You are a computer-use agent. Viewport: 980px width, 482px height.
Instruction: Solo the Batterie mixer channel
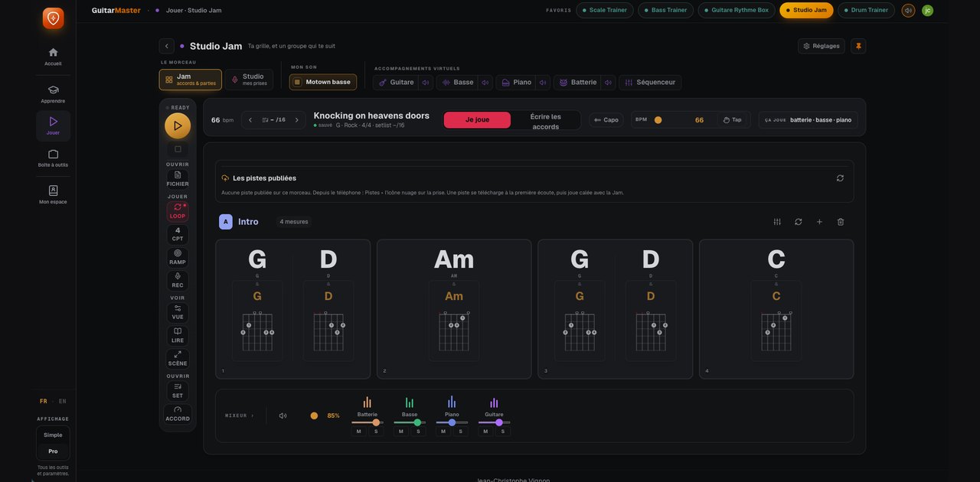point(376,432)
